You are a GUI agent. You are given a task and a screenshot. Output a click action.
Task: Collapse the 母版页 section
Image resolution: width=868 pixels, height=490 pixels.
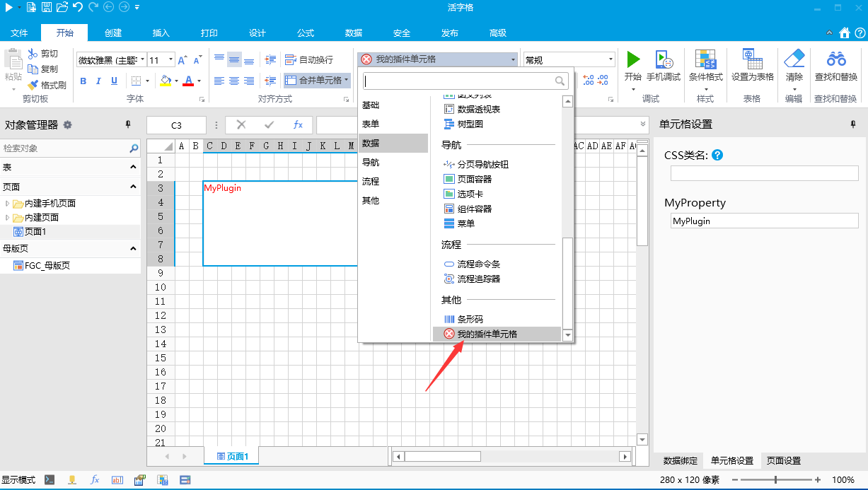tap(133, 249)
